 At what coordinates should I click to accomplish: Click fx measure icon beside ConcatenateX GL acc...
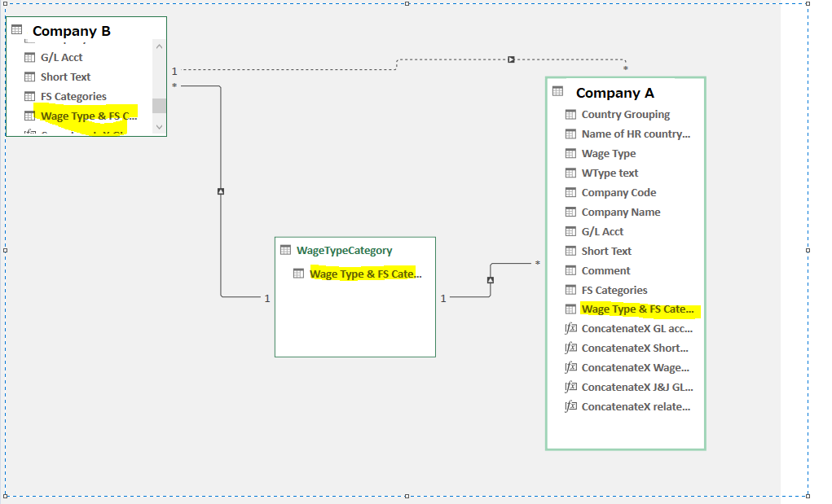point(570,329)
